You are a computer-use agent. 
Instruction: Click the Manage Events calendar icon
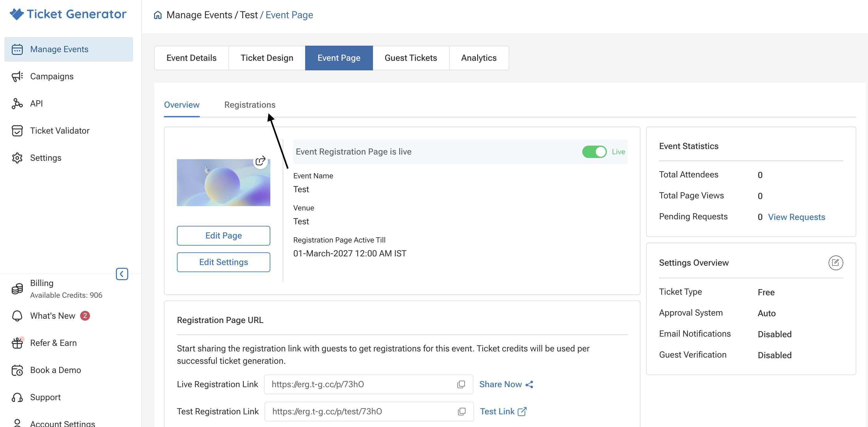[17, 49]
